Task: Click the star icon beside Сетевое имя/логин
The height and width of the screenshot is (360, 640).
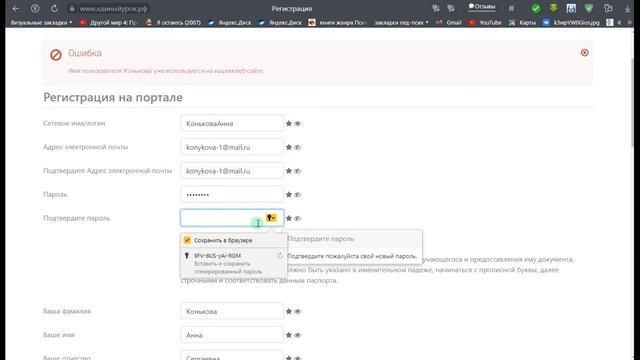Action: [289, 123]
